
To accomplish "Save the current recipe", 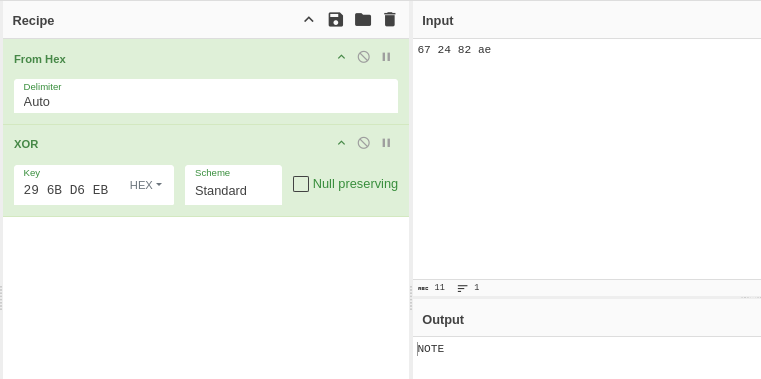I will [x=335, y=20].
